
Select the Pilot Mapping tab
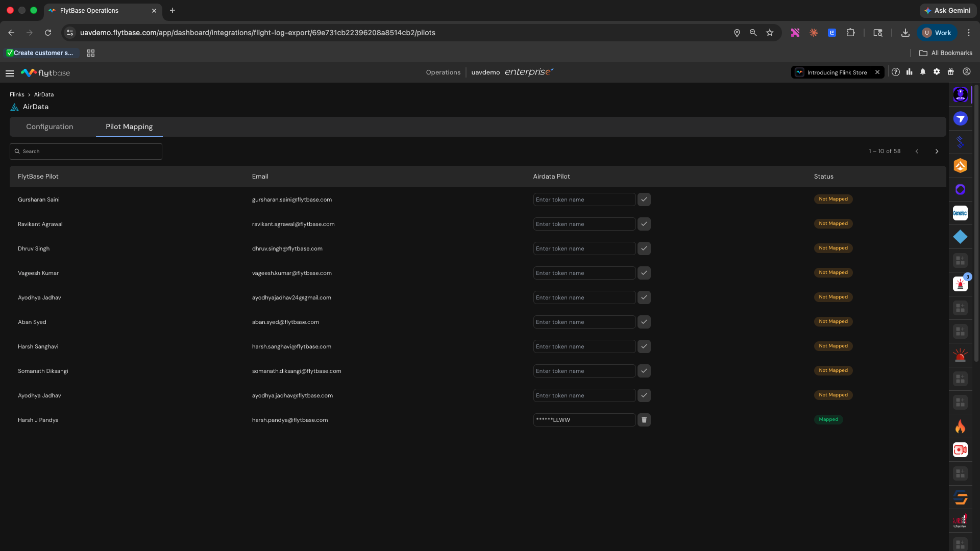pyautogui.click(x=129, y=127)
